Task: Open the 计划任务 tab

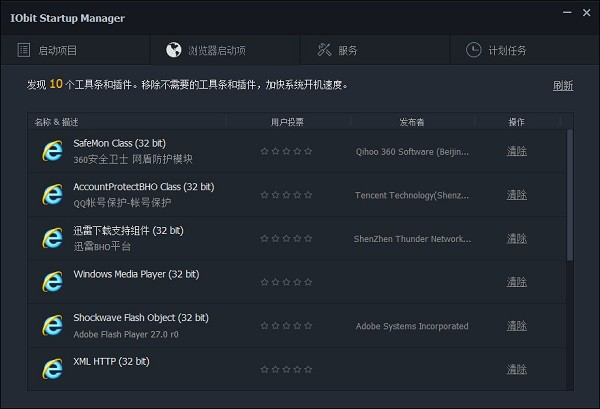Action: 525,50
